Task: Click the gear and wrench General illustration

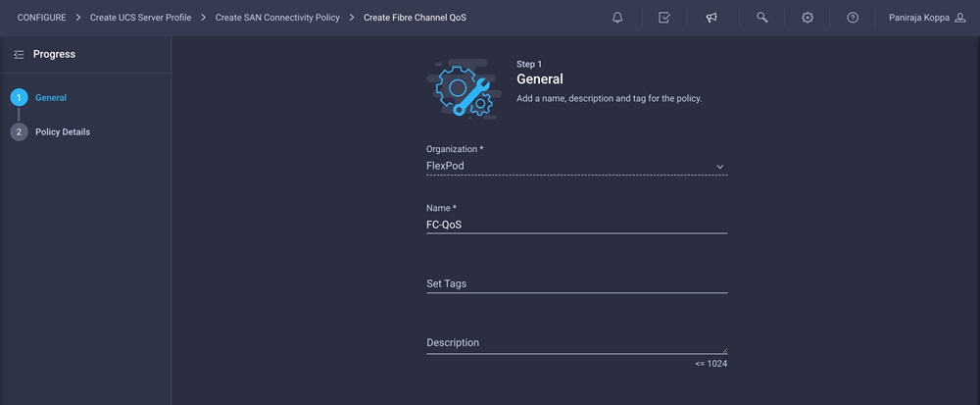Action: [465, 88]
